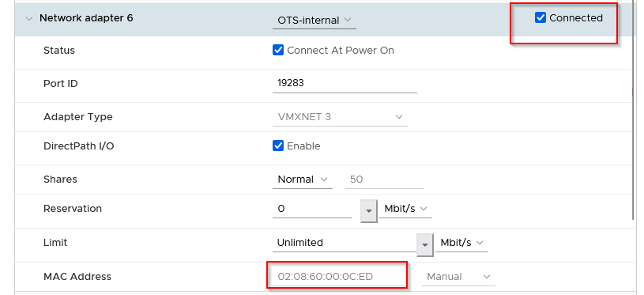
Task: Click the Limit label
Action: [55, 243]
